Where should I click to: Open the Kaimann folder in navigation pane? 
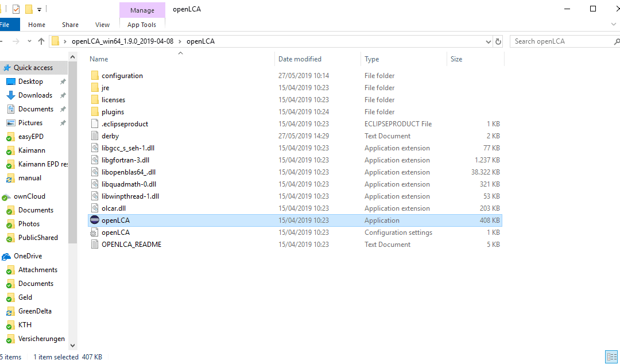[32, 151]
